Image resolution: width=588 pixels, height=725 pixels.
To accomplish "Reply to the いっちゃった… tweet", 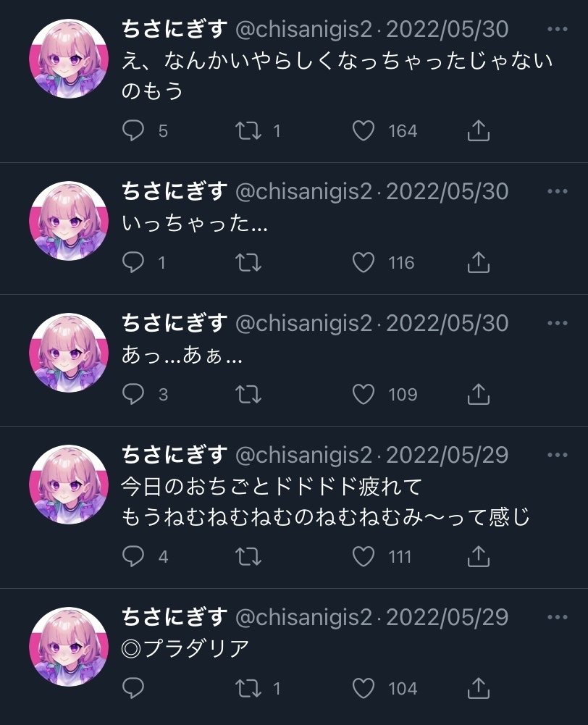I will (x=133, y=263).
